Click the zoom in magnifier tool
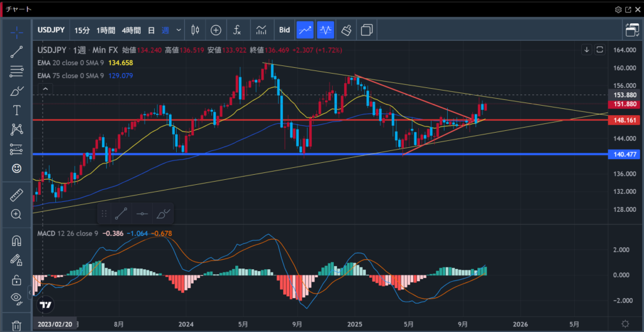Image resolution: width=644 pixels, height=332 pixels. (x=16, y=214)
